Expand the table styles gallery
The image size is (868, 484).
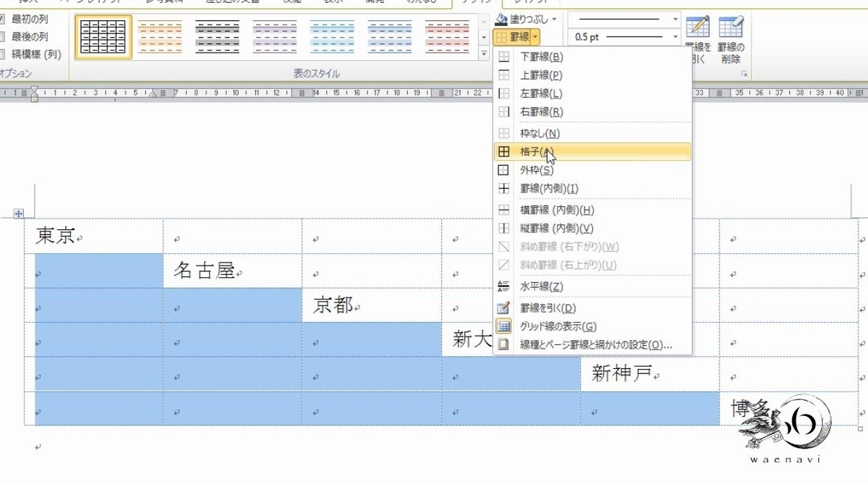(x=483, y=51)
